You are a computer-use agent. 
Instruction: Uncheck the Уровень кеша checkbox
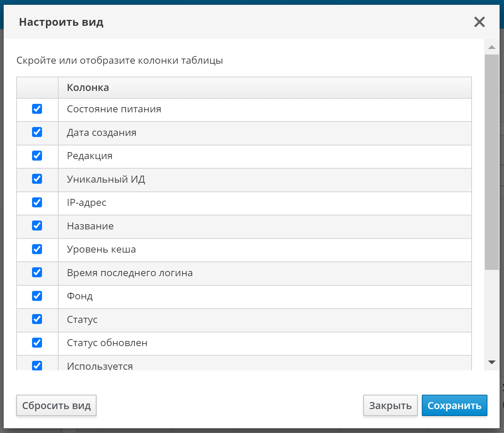click(37, 249)
